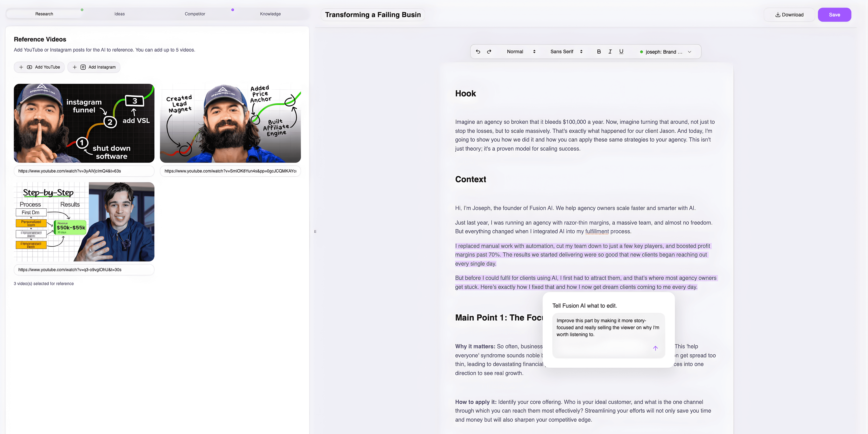Screen dimensions: 868x434
Task: Open the Knowledge tab
Action: click(270, 14)
